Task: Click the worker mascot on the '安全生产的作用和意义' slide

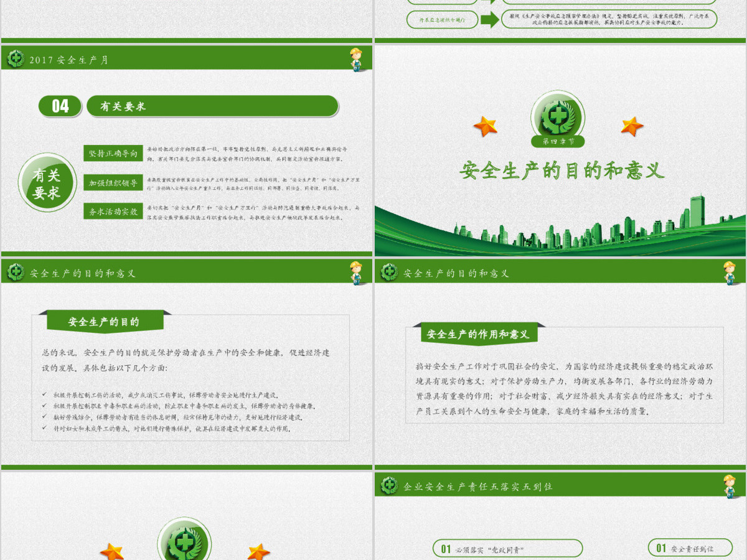Action: point(730,273)
